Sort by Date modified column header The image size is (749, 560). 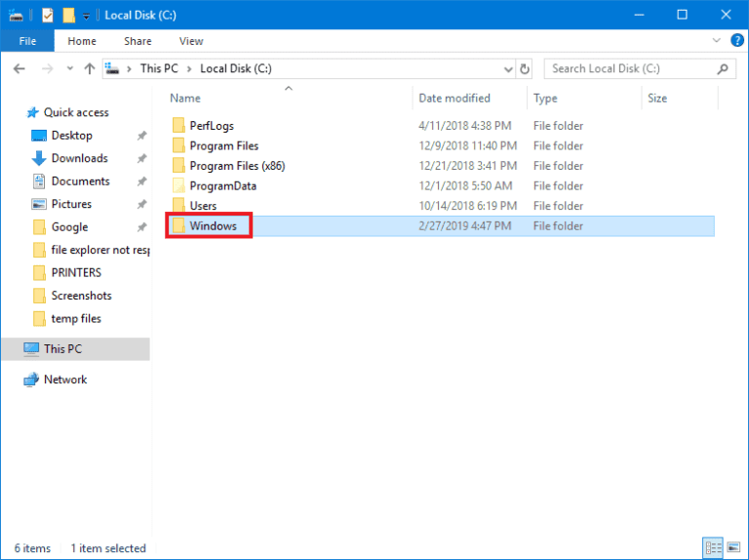pyautogui.click(x=454, y=99)
